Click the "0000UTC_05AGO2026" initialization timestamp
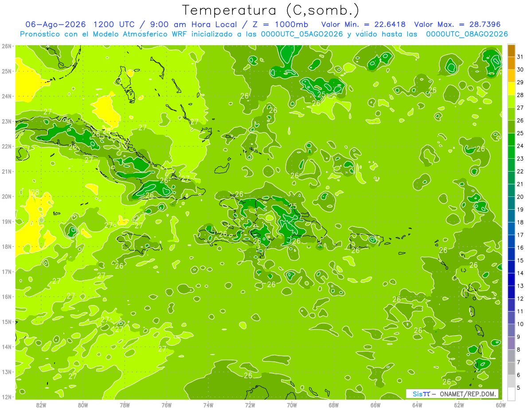The height and width of the screenshot is (411, 532). (302, 34)
